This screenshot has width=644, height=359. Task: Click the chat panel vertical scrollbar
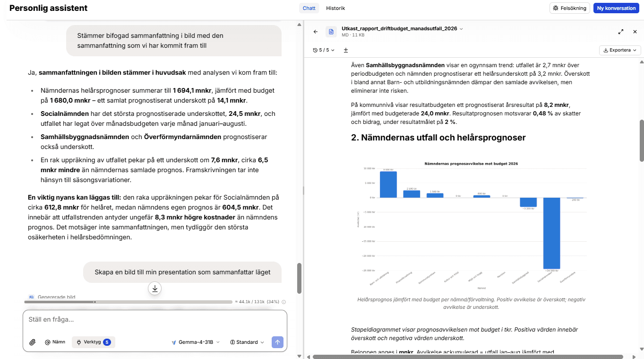click(299, 278)
